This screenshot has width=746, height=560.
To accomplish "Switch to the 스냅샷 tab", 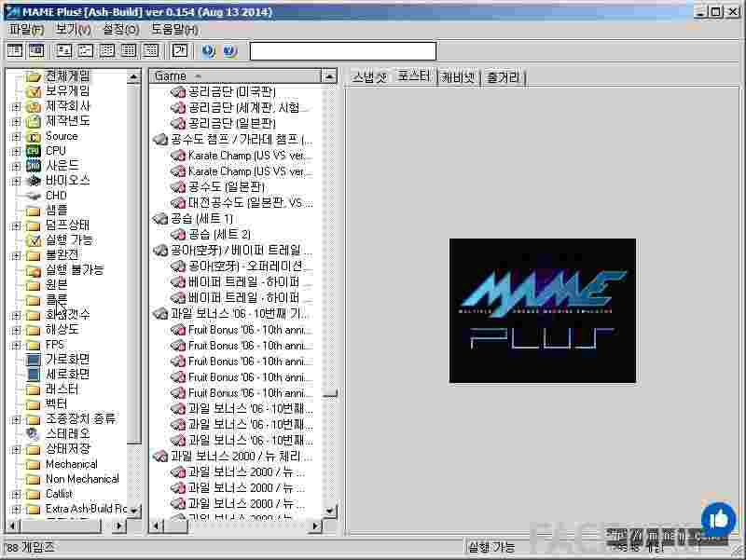I will [368, 76].
